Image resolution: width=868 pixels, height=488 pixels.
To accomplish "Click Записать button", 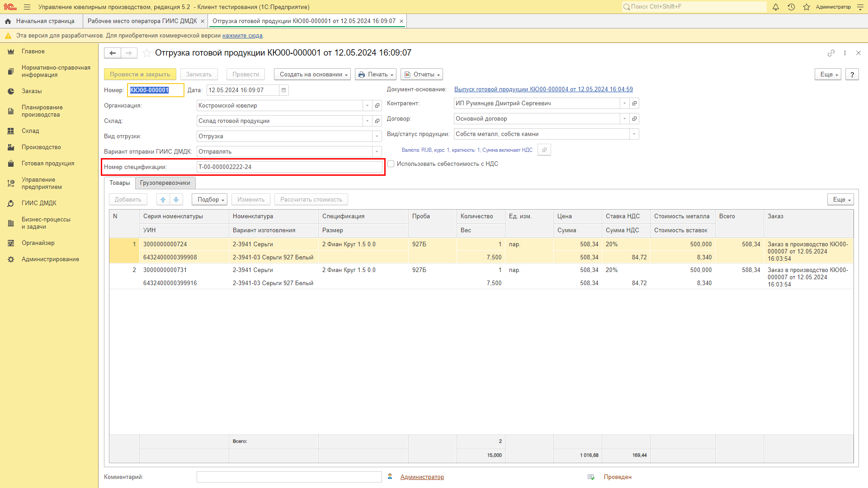I will (x=199, y=75).
